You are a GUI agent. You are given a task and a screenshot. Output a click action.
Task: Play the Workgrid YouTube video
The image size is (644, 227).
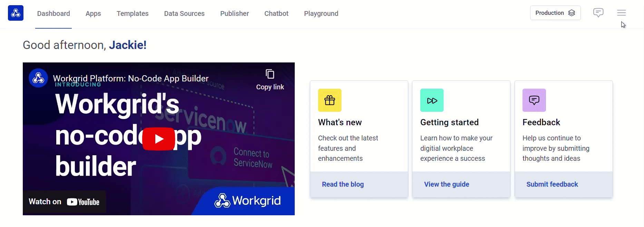[159, 139]
